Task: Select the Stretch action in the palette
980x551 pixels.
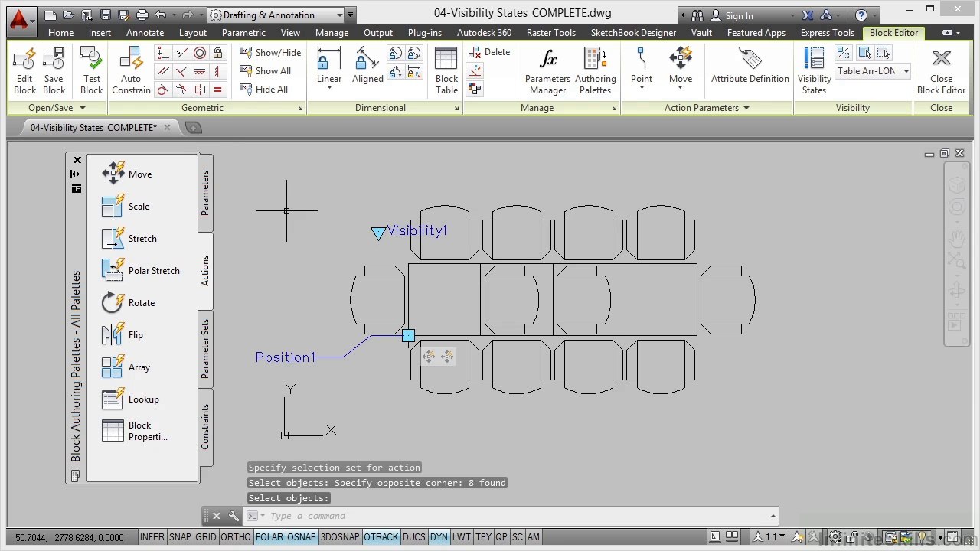Action: [x=129, y=238]
